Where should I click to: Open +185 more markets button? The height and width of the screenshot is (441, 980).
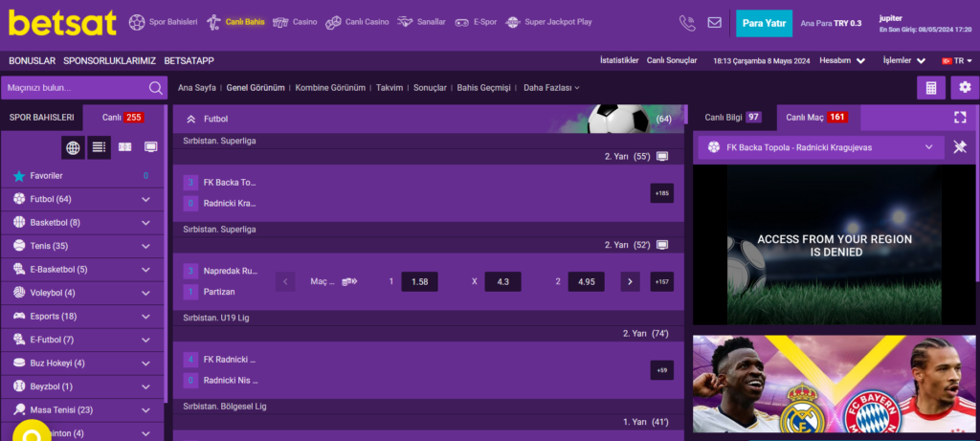pos(662,193)
